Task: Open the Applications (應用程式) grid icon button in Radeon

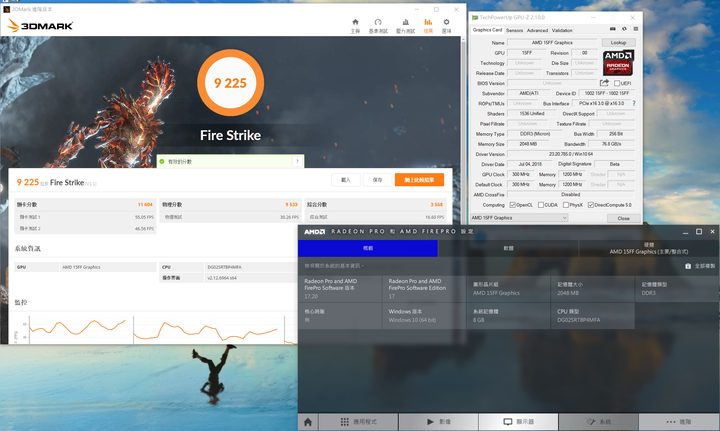Action: pos(359,422)
